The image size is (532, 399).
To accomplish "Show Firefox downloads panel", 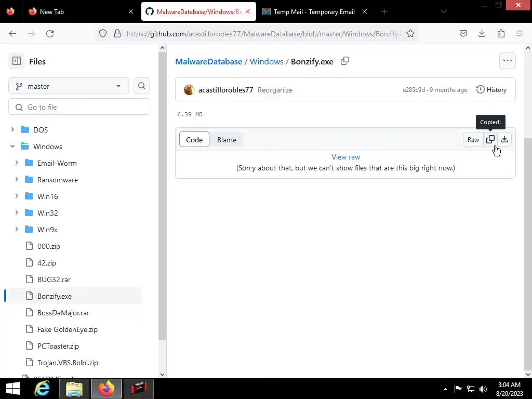I will [482, 33].
